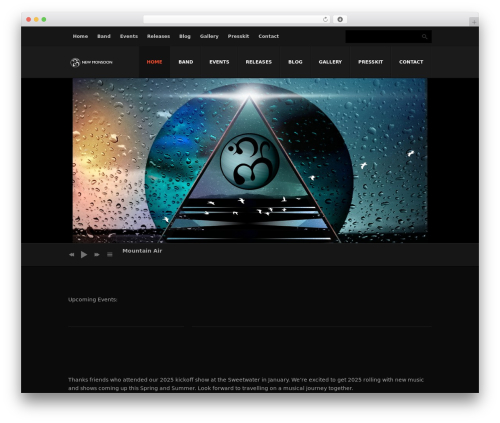Click the search magnifier icon
Viewport: 500px width, 423px height.
pos(424,37)
